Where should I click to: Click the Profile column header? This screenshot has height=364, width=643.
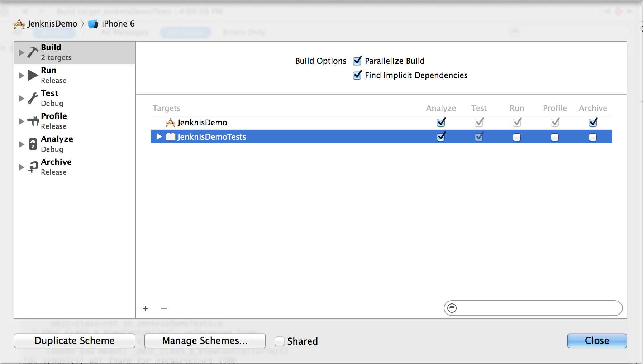pyautogui.click(x=555, y=108)
